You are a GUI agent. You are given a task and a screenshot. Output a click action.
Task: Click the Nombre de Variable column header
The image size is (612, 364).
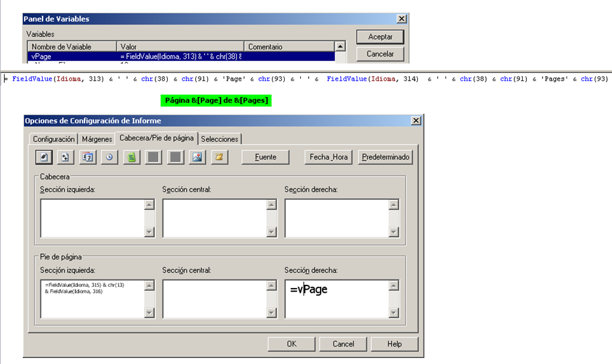[x=72, y=47]
